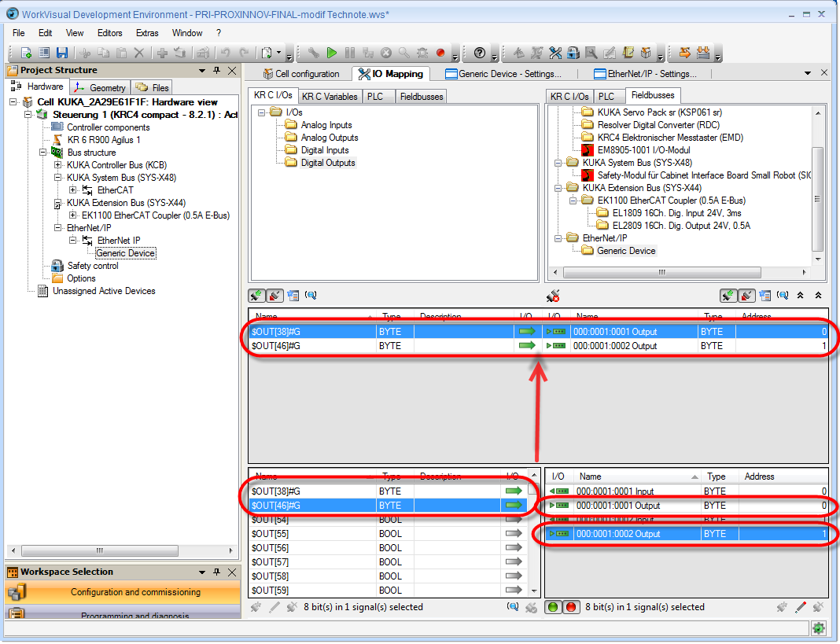Click the green plug icon above right mapping list
This screenshot has height=644, width=840.
[728, 295]
